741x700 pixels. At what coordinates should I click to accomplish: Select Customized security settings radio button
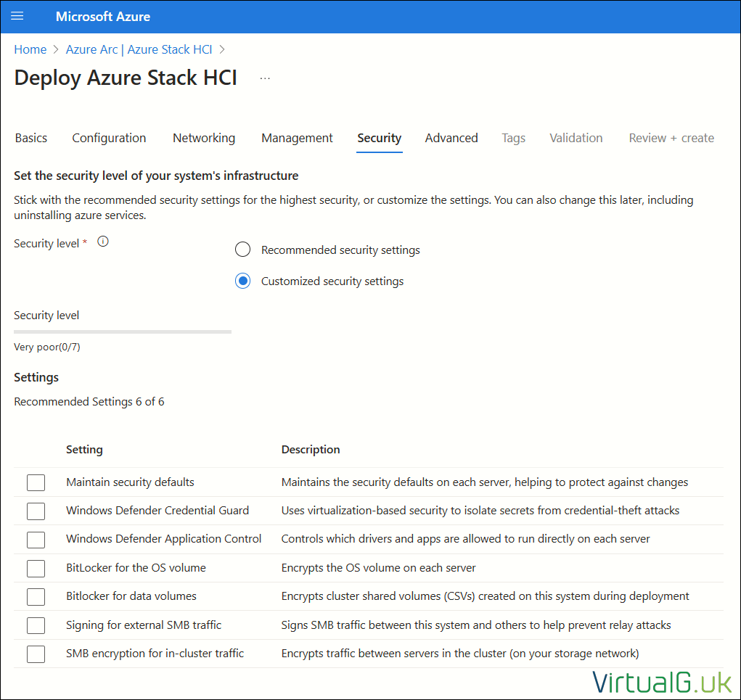(x=243, y=281)
